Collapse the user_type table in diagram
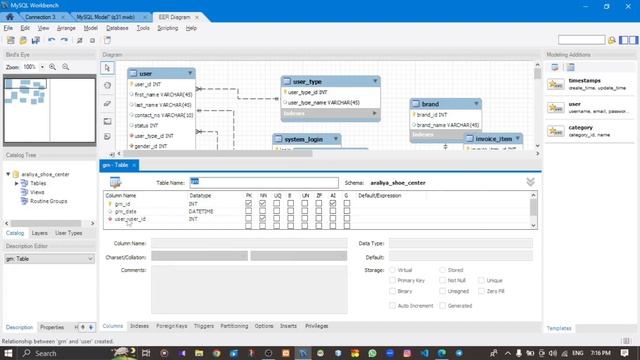This screenshot has height=360, width=640. (375, 81)
